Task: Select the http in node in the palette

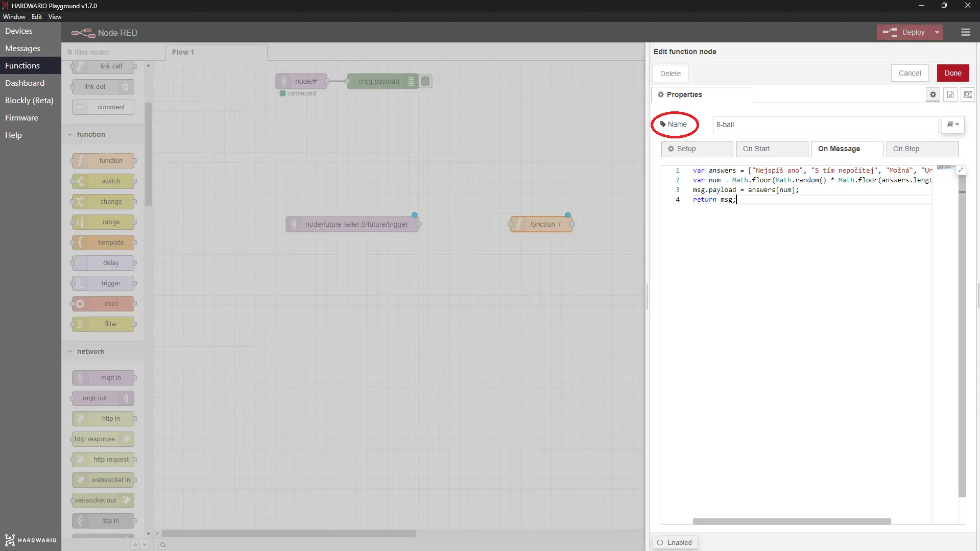Action: coord(103,419)
